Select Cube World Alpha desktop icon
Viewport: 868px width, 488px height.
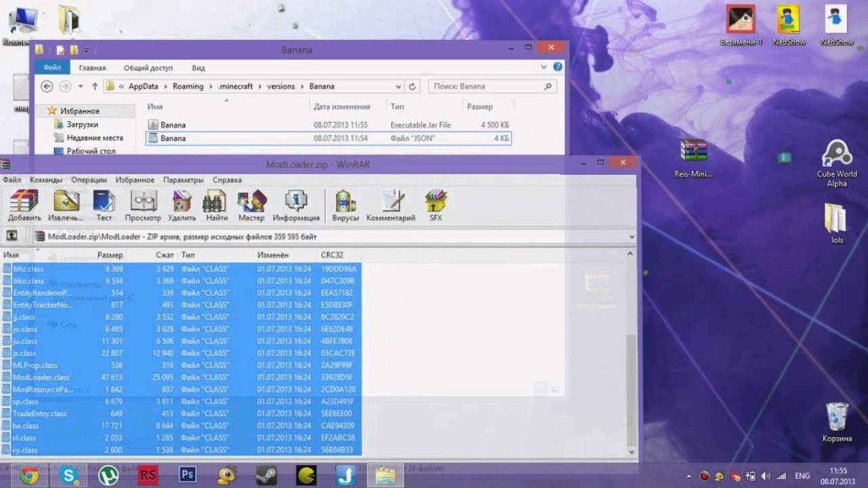tap(837, 163)
